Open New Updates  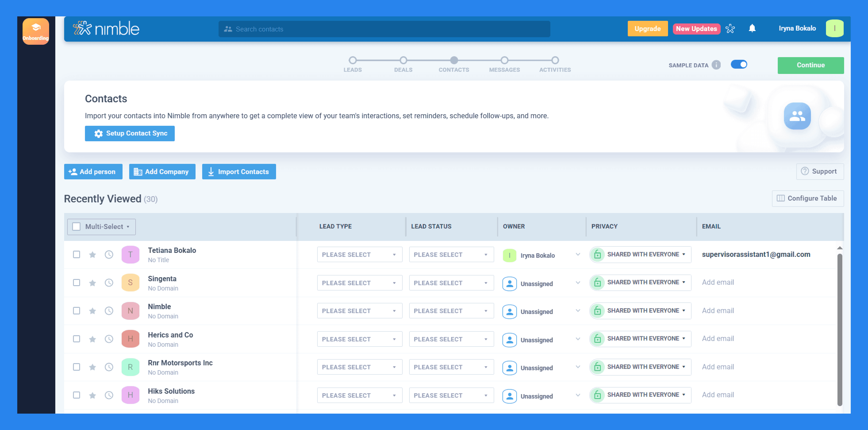click(696, 29)
